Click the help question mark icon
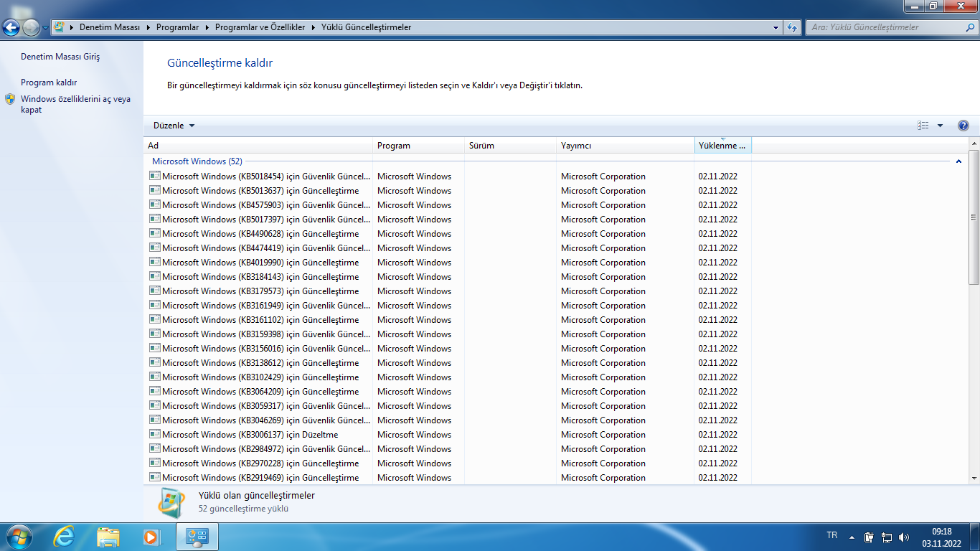The height and width of the screenshot is (551, 980). (963, 126)
